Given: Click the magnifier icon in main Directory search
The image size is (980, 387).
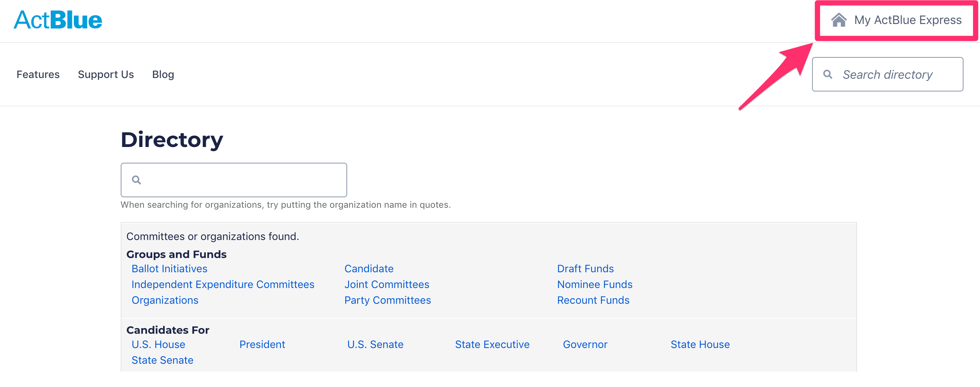Looking at the screenshot, I should point(136,180).
